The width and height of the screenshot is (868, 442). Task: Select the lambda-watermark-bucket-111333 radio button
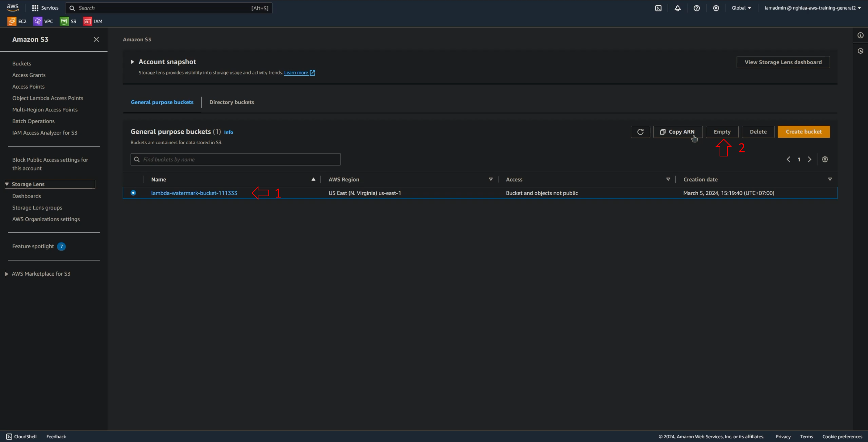(133, 193)
